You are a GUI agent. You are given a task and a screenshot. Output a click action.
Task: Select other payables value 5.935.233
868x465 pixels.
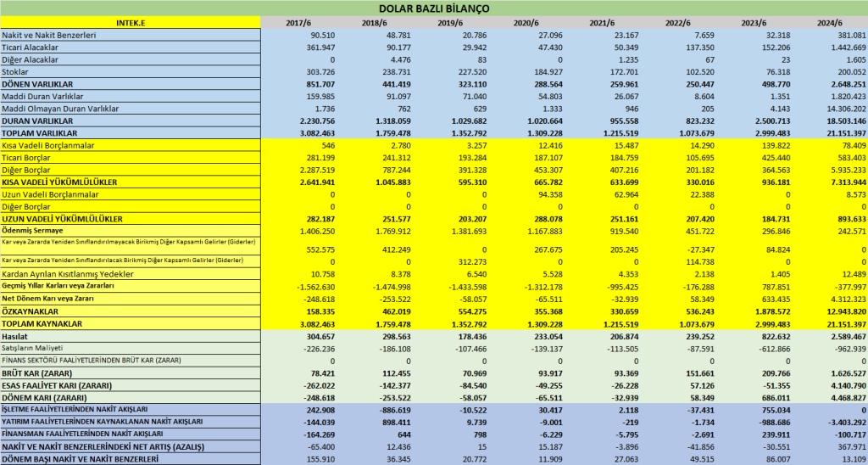click(847, 170)
